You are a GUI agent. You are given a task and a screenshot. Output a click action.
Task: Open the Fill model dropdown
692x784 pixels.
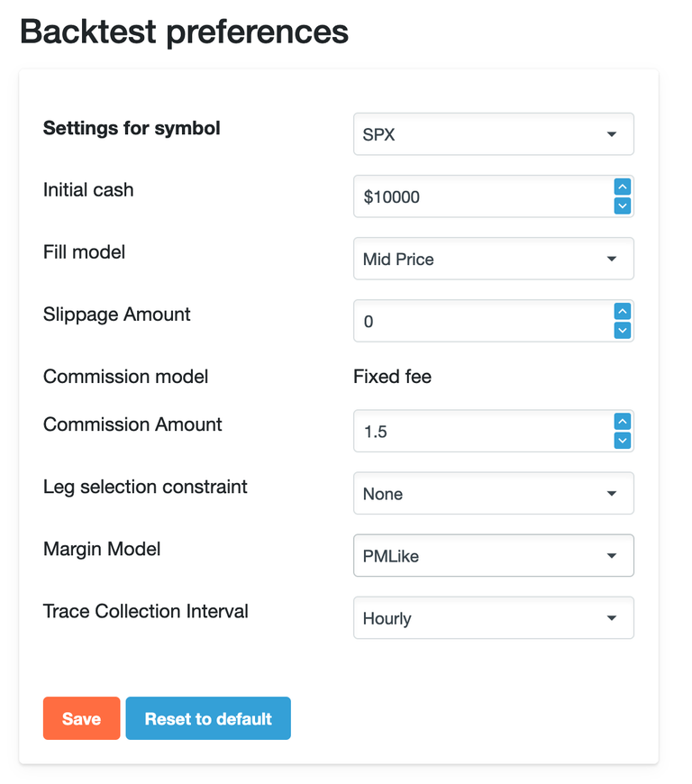[494, 259]
